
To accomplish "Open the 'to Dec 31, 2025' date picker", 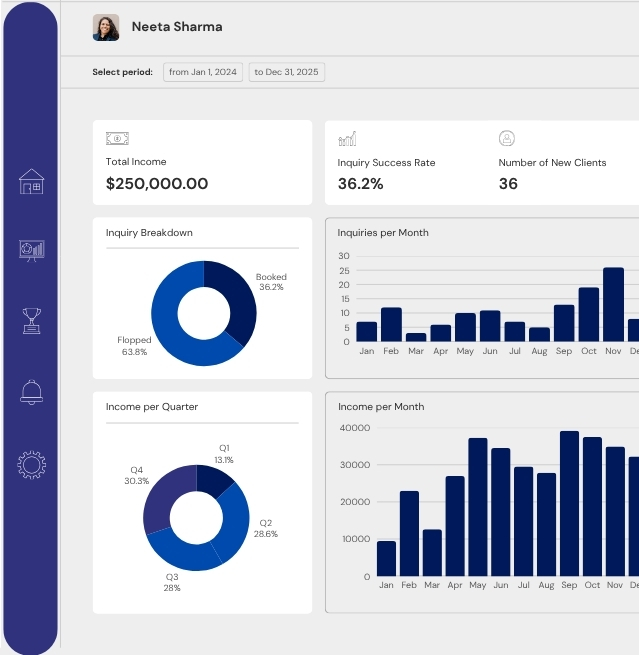I will (x=286, y=72).
